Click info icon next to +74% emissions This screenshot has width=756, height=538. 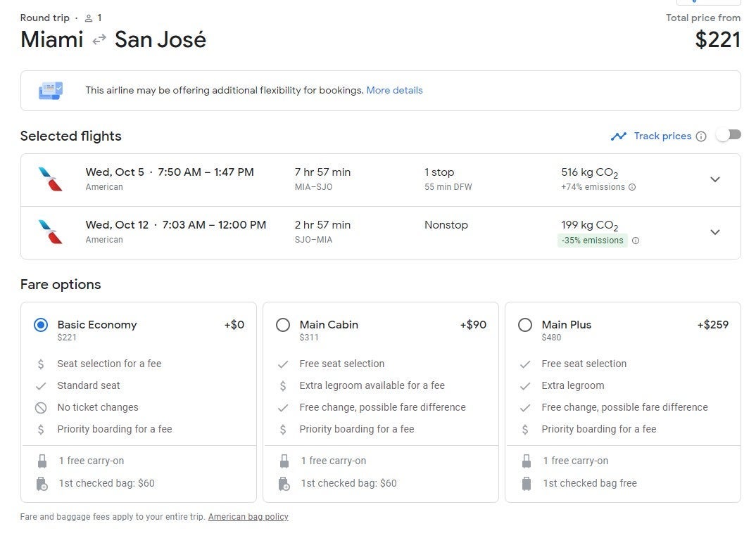click(x=632, y=187)
